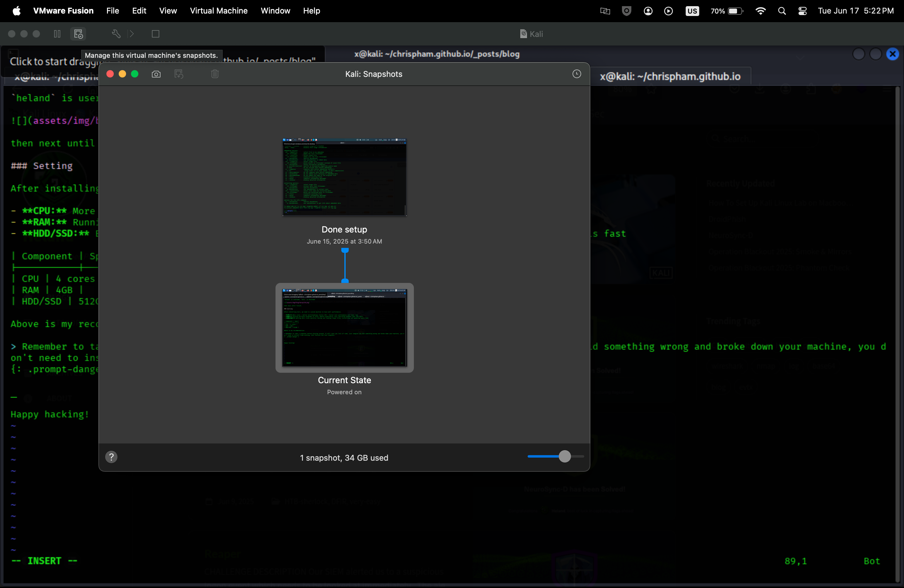The width and height of the screenshot is (904, 588).
Task: Switch to x@kali: ~/chrispham.github.io terminal tab
Action: 670,76
